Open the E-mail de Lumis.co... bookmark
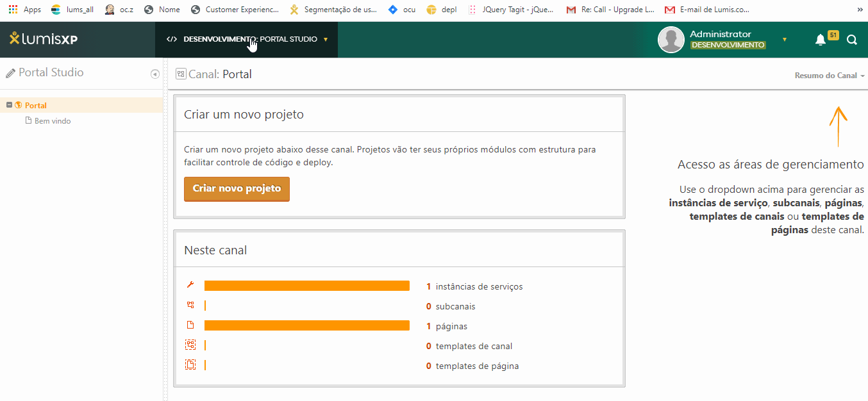 (707, 10)
